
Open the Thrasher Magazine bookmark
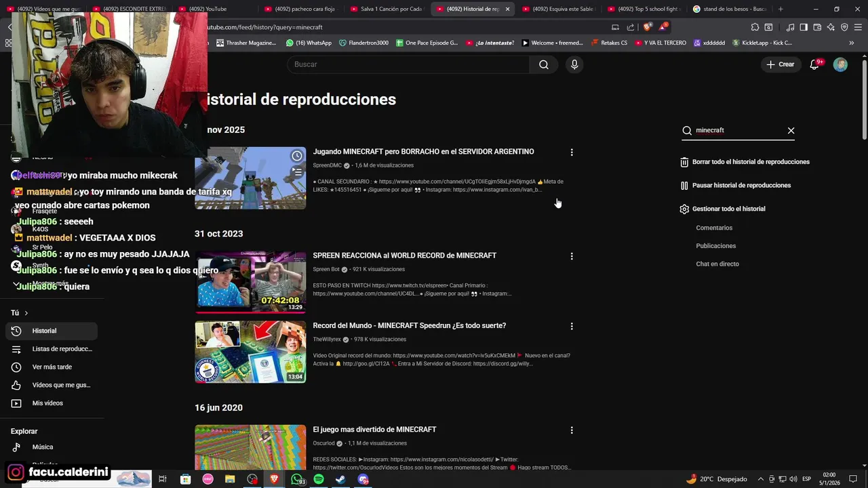(246, 43)
